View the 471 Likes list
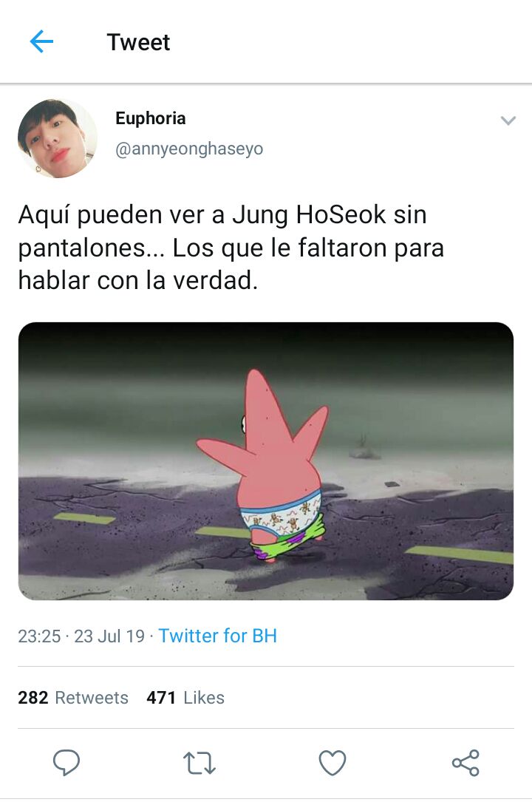 coord(185,698)
